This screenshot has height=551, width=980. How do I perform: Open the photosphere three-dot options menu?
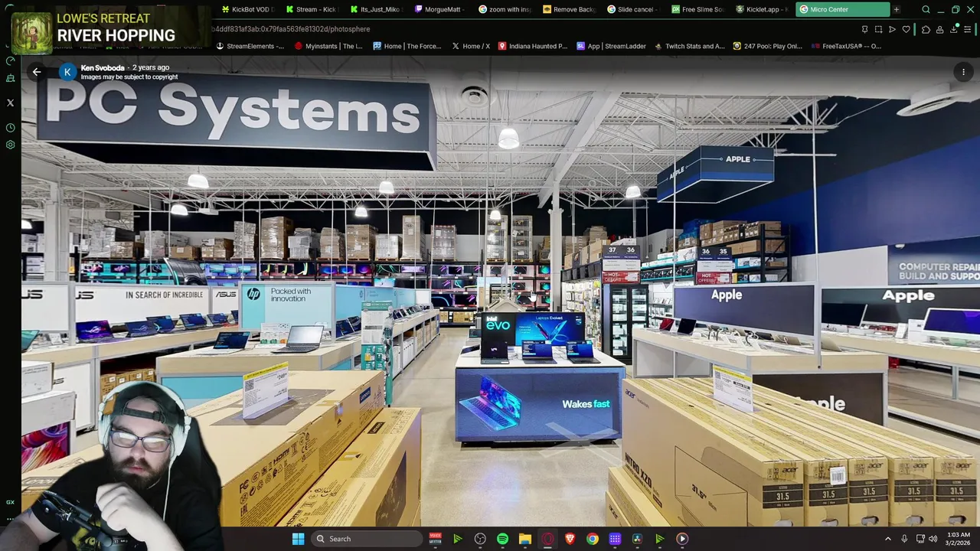[963, 72]
